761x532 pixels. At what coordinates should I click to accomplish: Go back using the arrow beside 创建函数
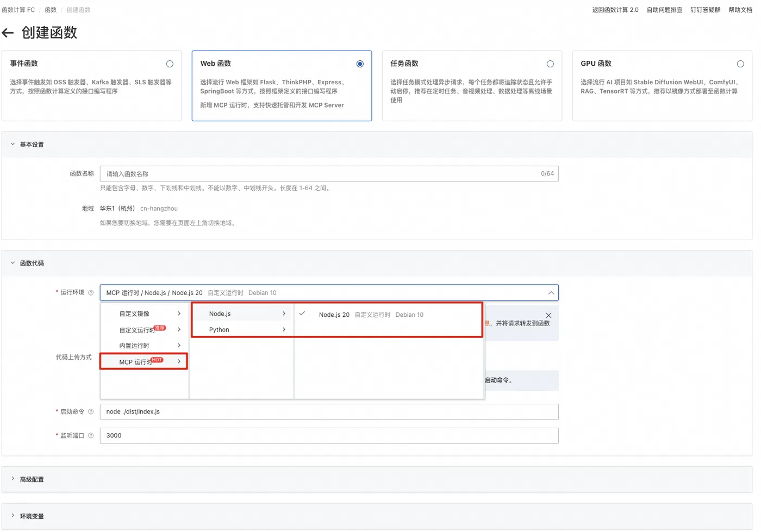8,33
